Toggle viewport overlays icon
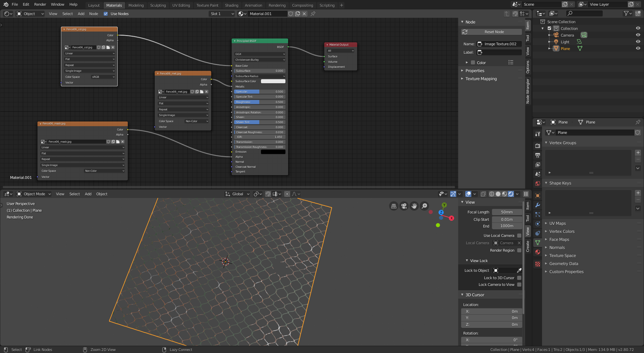 (x=468, y=194)
